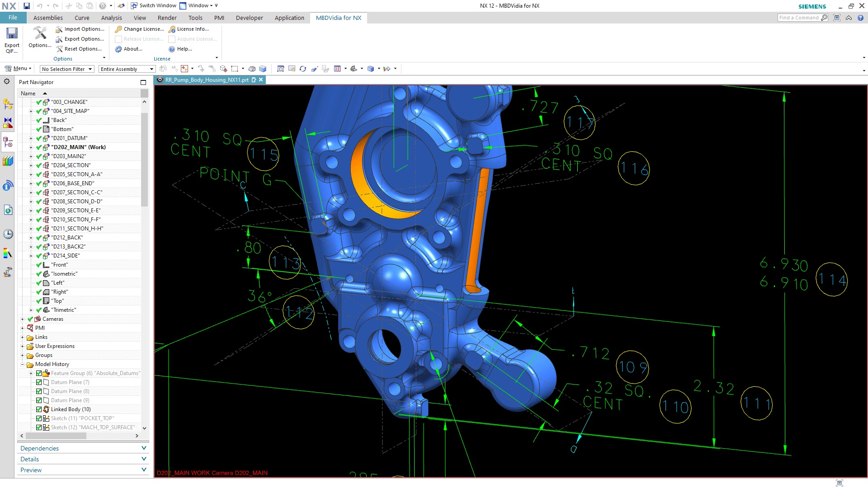Toggle Linked Body (10) checkbox
Viewport: 868px width, 488px height.
[x=39, y=409]
